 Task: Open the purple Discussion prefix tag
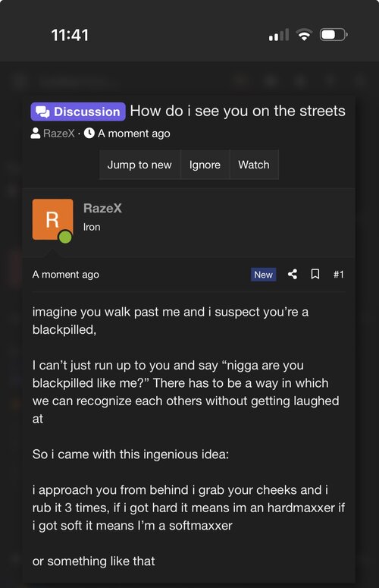pos(78,112)
